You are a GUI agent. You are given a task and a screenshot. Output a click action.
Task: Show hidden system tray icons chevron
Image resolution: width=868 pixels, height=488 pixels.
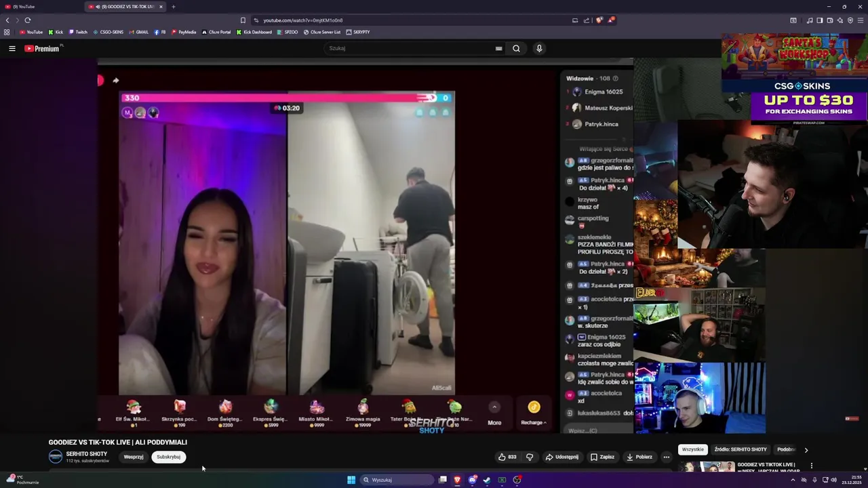click(793, 480)
